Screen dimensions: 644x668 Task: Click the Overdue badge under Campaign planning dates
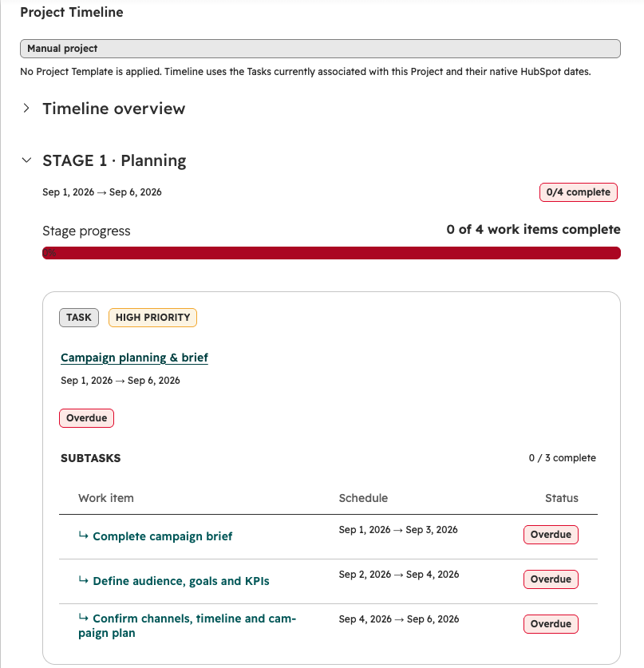(86, 418)
